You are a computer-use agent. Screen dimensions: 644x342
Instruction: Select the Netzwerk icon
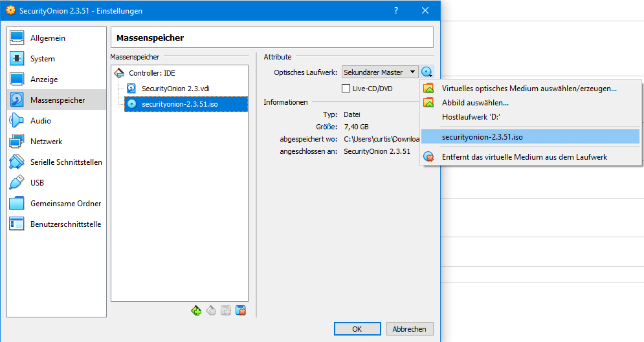[x=17, y=141]
